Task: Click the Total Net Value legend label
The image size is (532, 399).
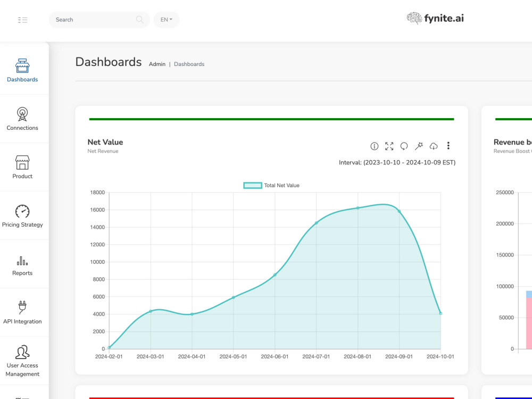Action: coord(281,186)
